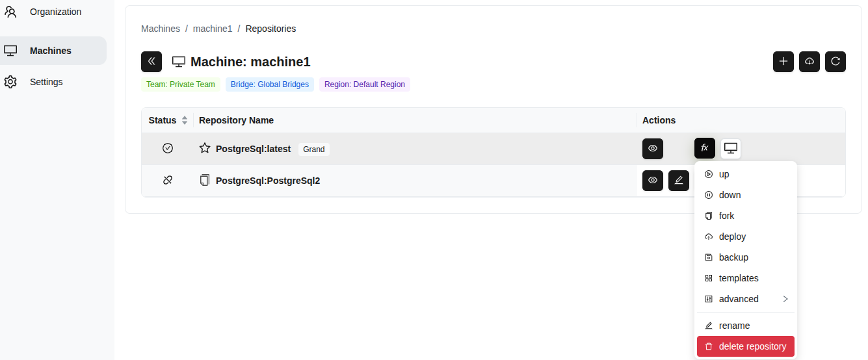
Task: Click the star icon beside PostgreSql:latest
Action: (205, 148)
